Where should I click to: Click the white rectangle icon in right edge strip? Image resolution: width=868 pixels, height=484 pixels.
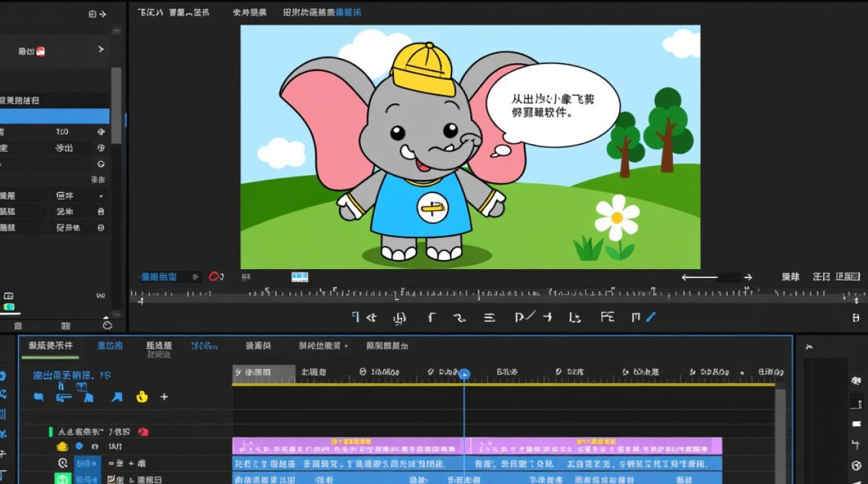click(x=856, y=424)
